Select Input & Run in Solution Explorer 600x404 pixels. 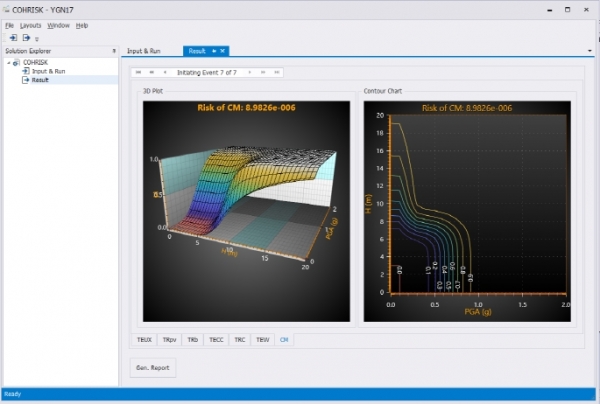click(48, 71)
